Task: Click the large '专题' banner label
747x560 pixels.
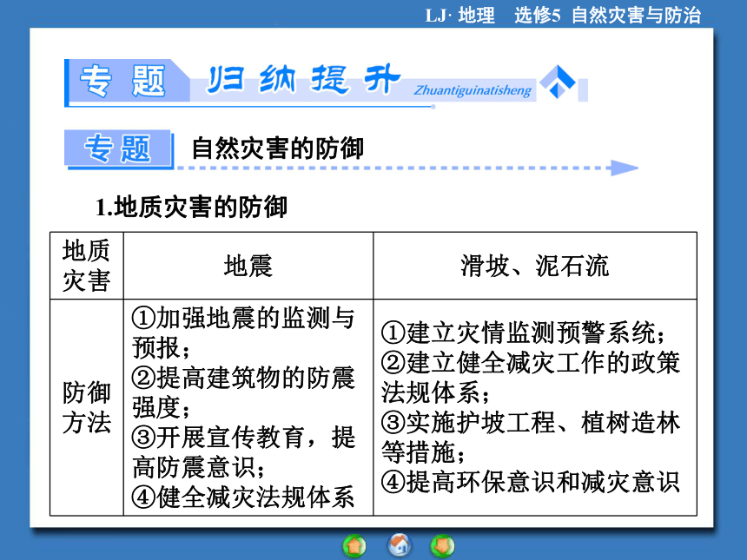Action: 123,81
